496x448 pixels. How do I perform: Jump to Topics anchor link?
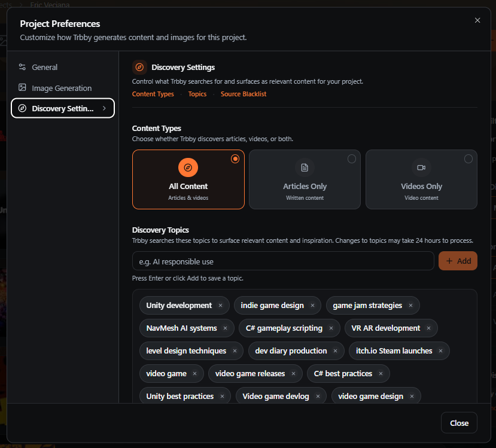click(197, 94)
